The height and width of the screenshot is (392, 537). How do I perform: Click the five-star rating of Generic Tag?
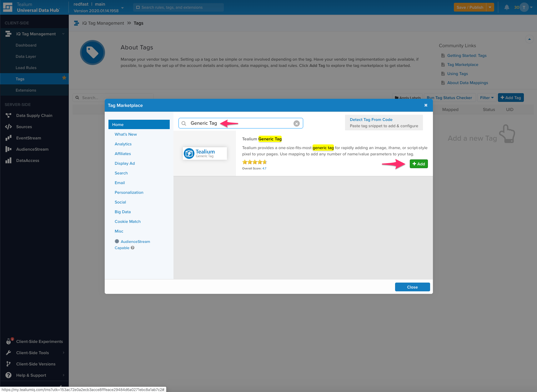pos(254,162)
